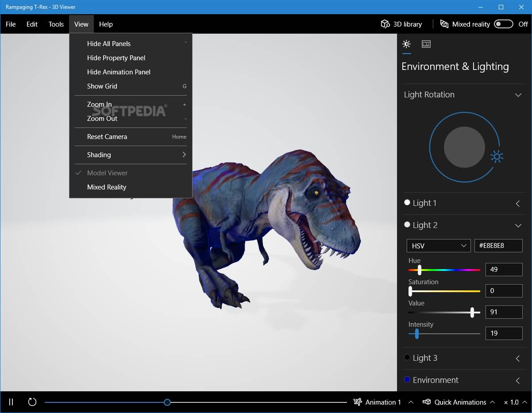532x413 pixels.
Task: Select the Environment & Lighting sun tab
Action: (406, 44)
